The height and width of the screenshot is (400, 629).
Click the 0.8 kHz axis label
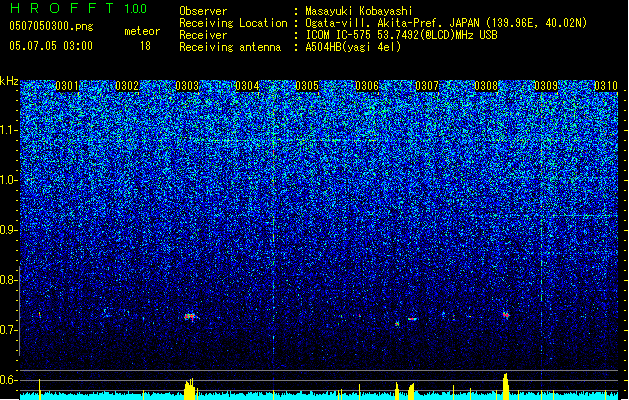pos(8,280)
